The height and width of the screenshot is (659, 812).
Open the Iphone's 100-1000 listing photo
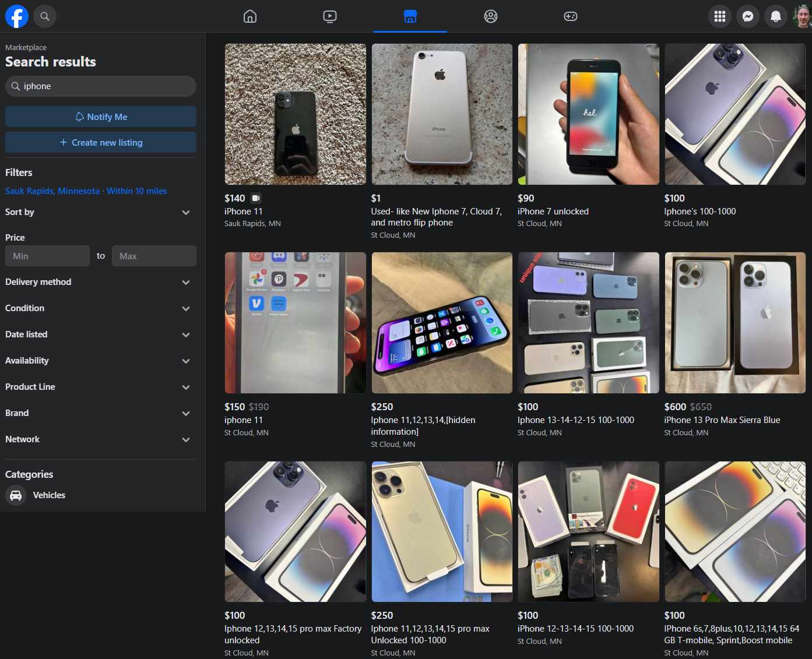tap(735, 114)
